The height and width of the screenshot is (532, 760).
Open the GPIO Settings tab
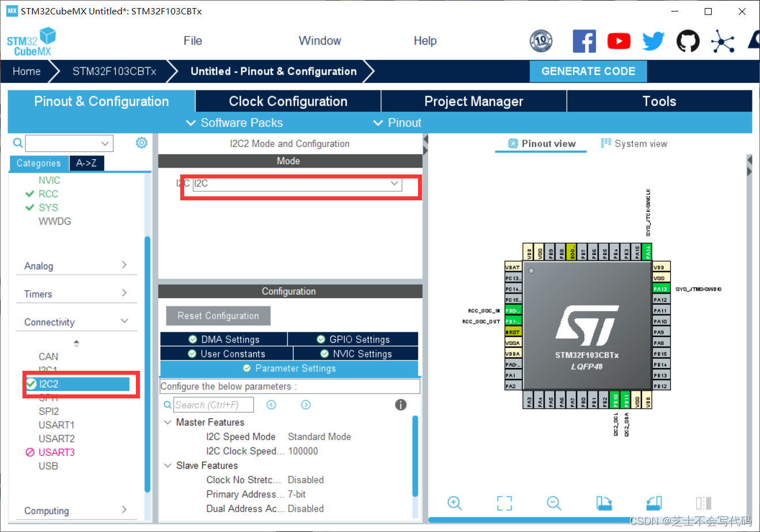tap(353, 340)
